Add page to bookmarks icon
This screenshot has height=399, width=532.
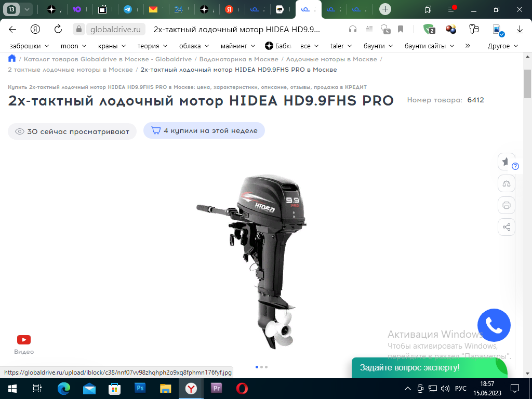(x=401, y=29)
